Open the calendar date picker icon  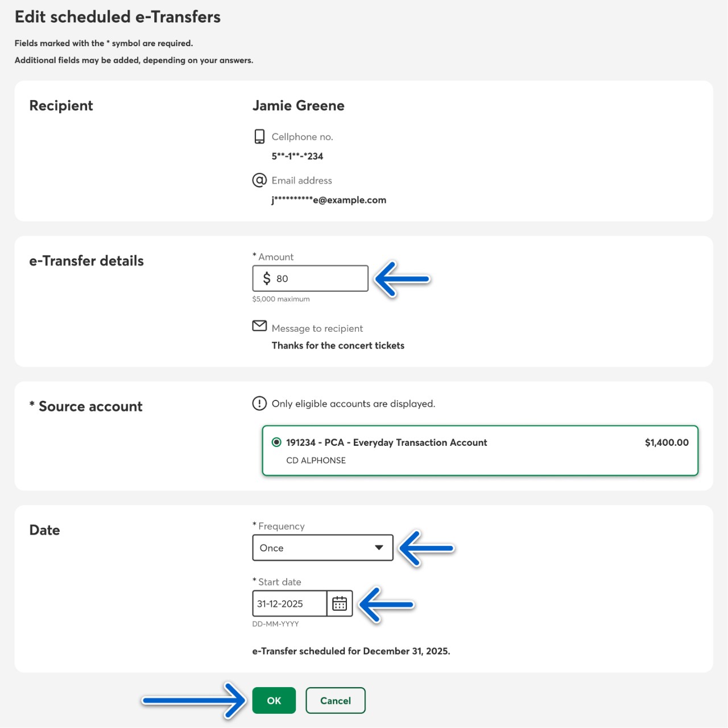[340, 603]
